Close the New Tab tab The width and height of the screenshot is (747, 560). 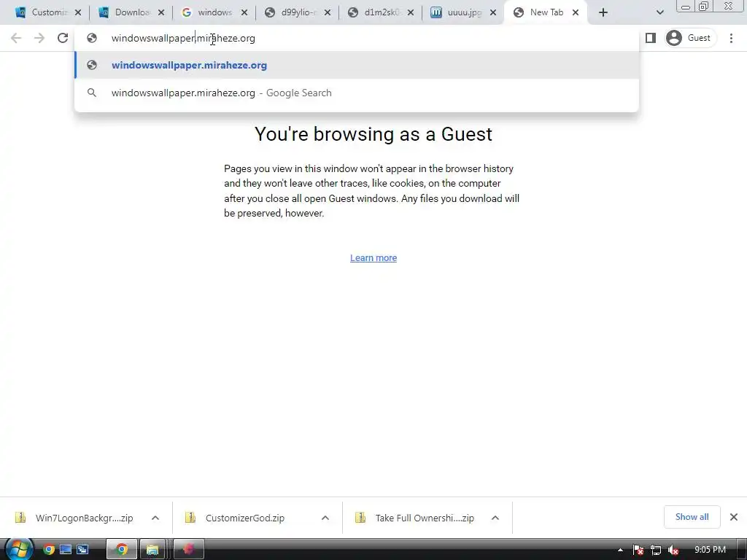coord(576,13)
